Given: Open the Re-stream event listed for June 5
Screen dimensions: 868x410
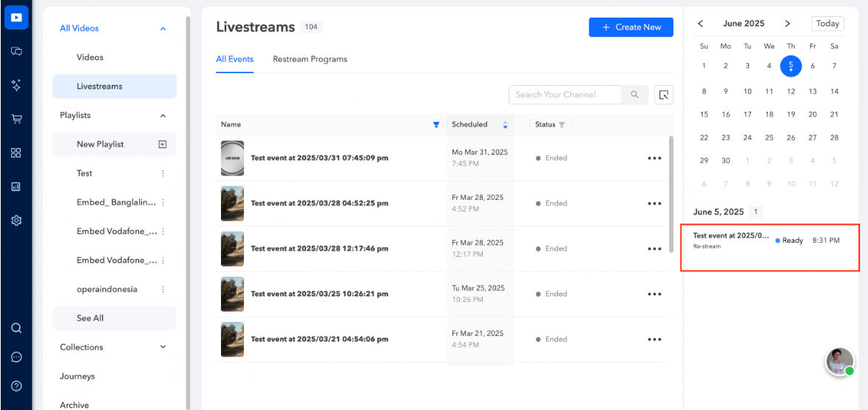Looking at the screenshot, I should [x=770, y=241].
